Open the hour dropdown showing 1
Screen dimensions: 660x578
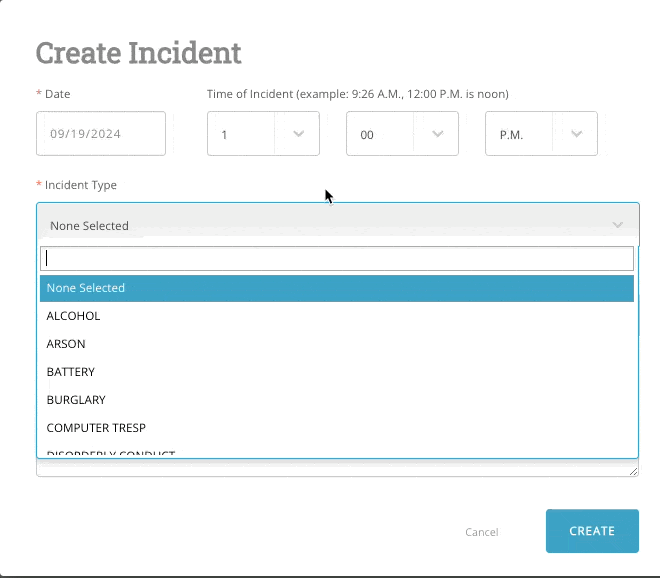[250, 134]
